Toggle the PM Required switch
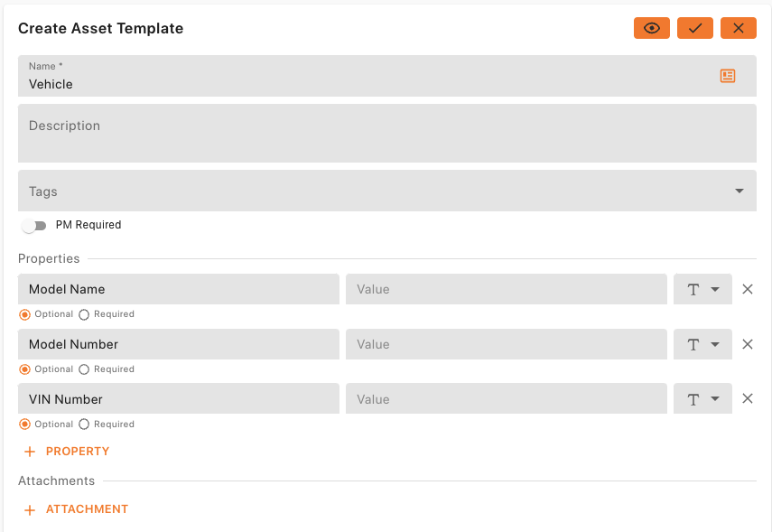This screenshot has width=772, height=532. coord(34,226)
